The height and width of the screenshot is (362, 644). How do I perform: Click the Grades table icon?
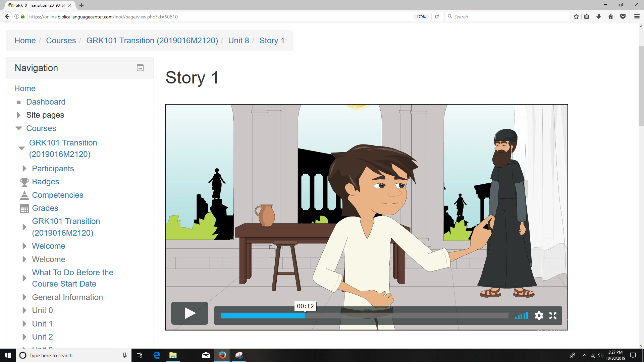tap(24, 208)
